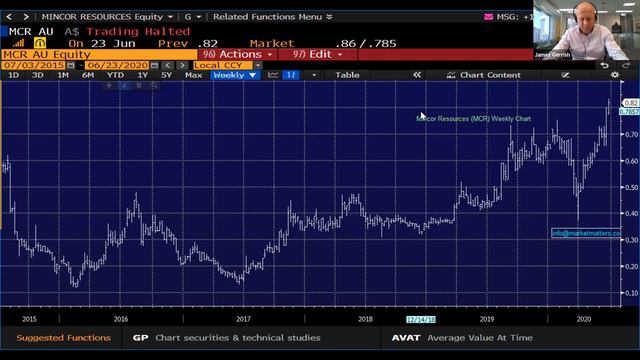The image size is (640, 360).
Task: Click the Trading Halted status text
Action: point(138,31)
